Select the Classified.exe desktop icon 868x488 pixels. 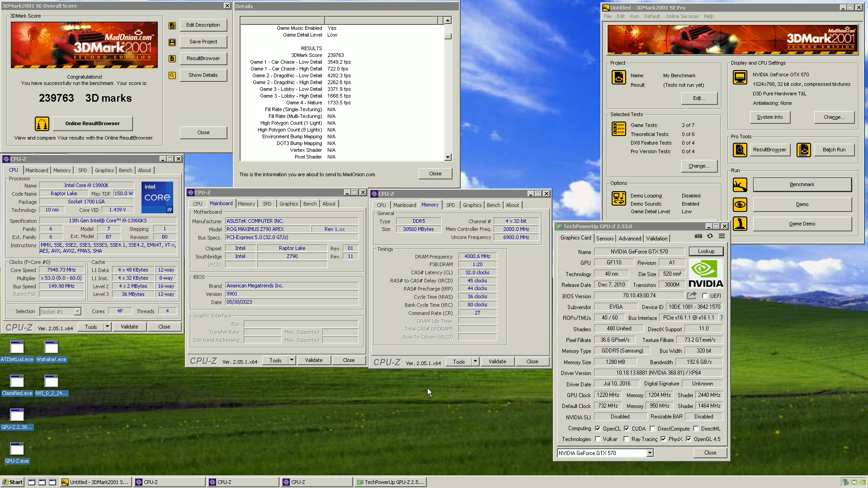point(17,385)
